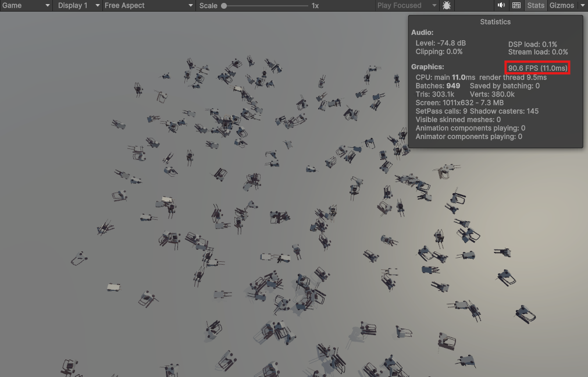Open the Free Aspect resolution dropdown
588x377 pixels.
click(x=149, y=5)
